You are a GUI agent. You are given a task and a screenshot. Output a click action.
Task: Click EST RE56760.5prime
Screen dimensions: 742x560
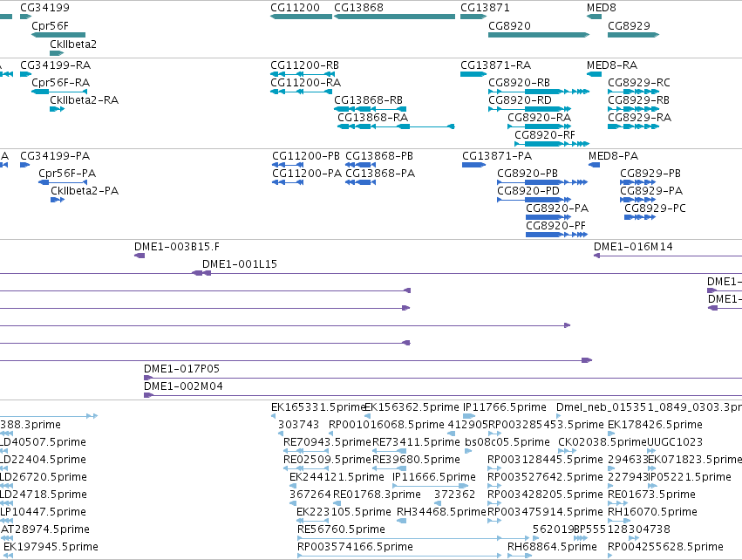(341, 529)
